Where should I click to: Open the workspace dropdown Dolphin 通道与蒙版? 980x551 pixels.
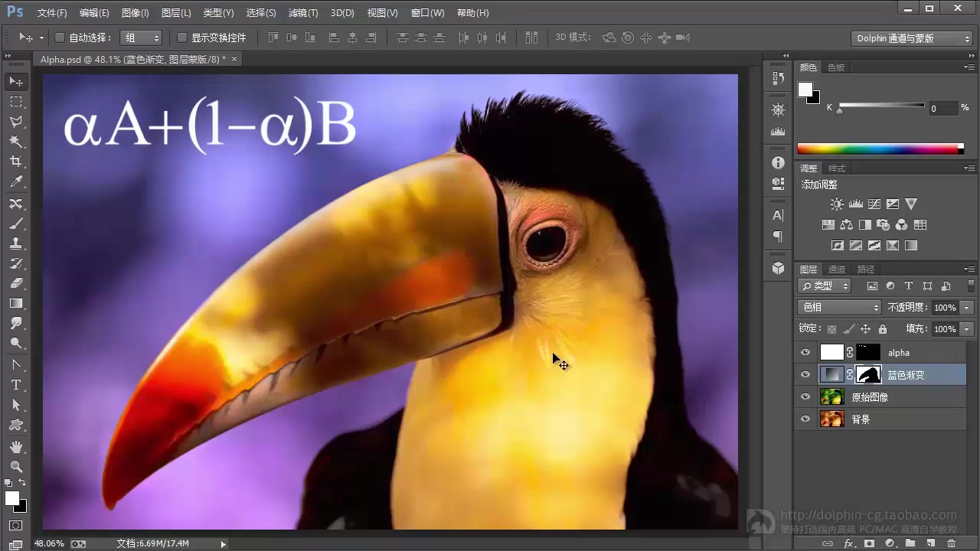(912, 38)
